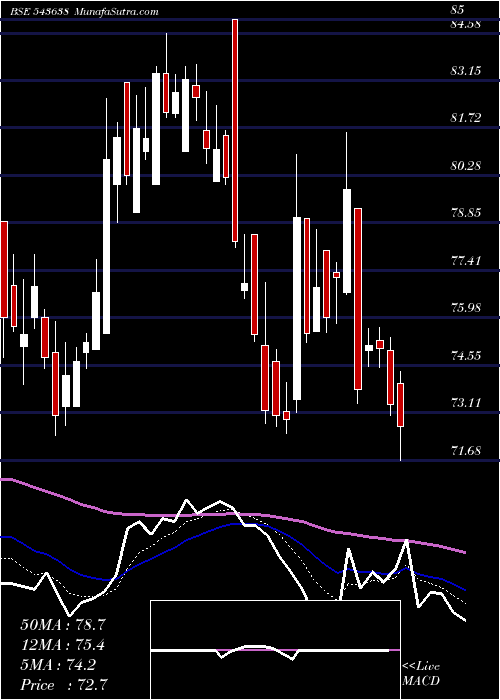500x700 pixels.
Task: Click the MunafaSutra.com label
Action: click(116, 11)
